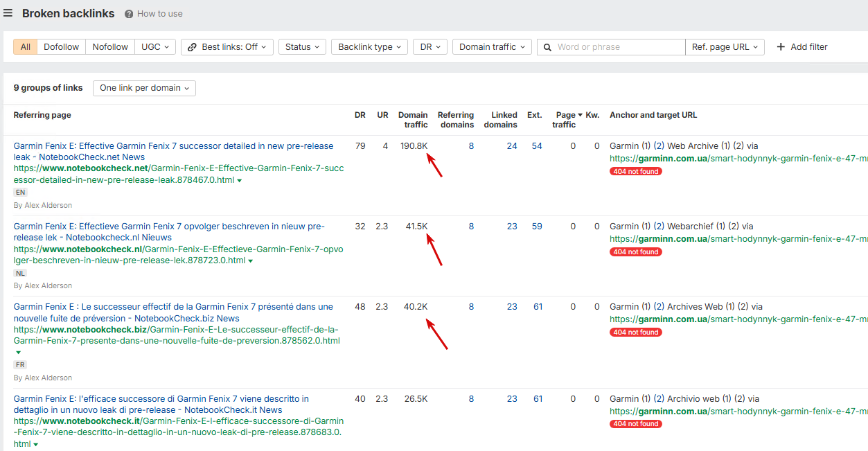The height and width of the screenshot is (451, 868).
Task: Open the Best links: Off dropdown
Action: pos(227,47)
